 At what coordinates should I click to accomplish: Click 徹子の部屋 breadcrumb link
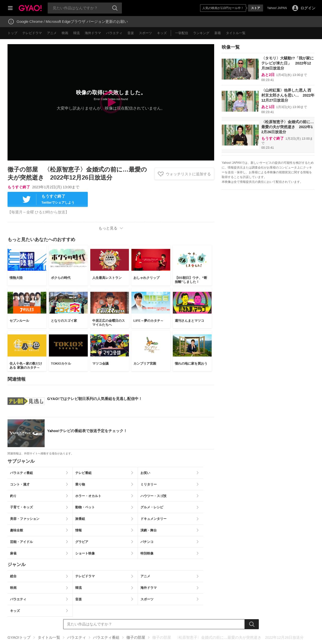(136, 637)
